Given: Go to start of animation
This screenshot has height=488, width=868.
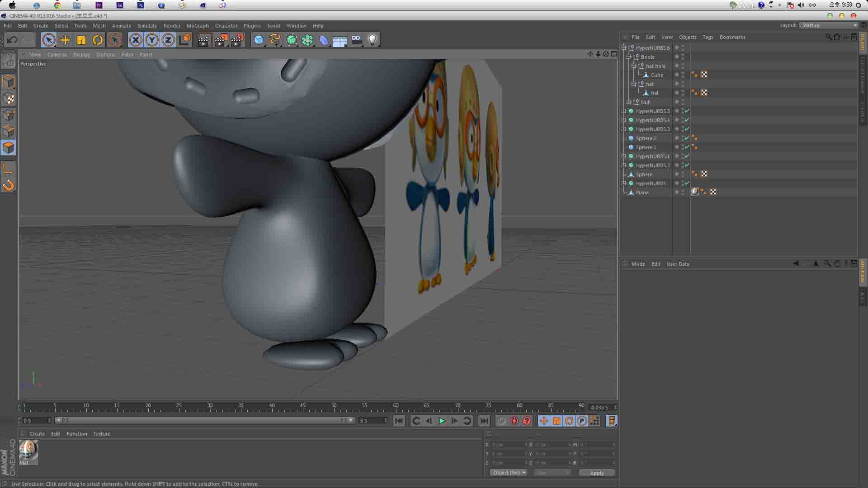Looking at the screenshot, I should pyautogui.click(x=399, y=421).
